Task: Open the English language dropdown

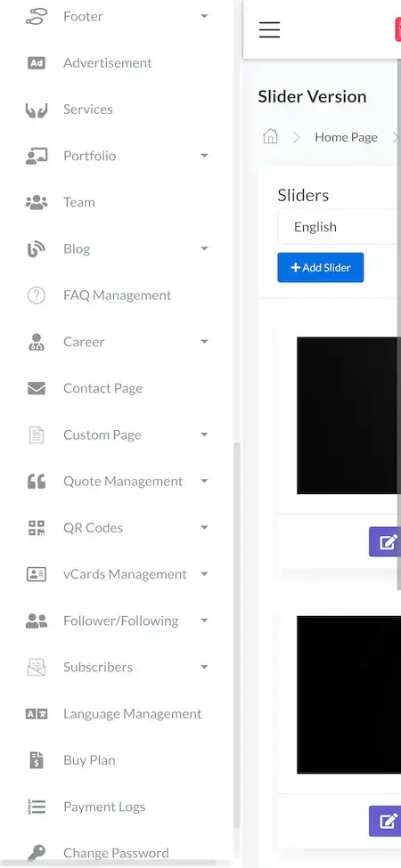Action: [x=339, y=227]
